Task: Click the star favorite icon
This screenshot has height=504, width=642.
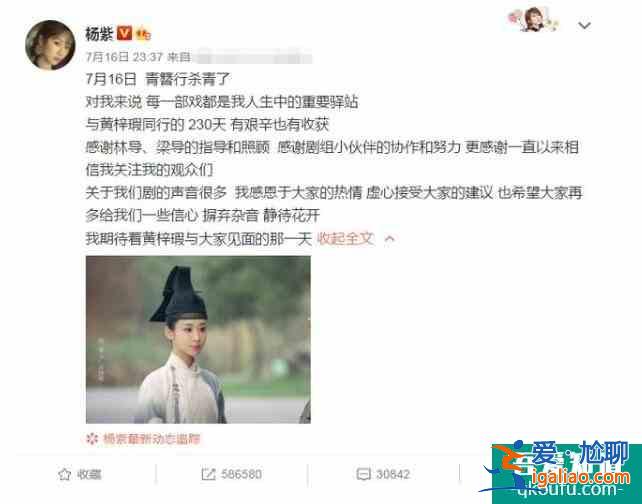Action: pyautogui.click(x=65, y=475)
